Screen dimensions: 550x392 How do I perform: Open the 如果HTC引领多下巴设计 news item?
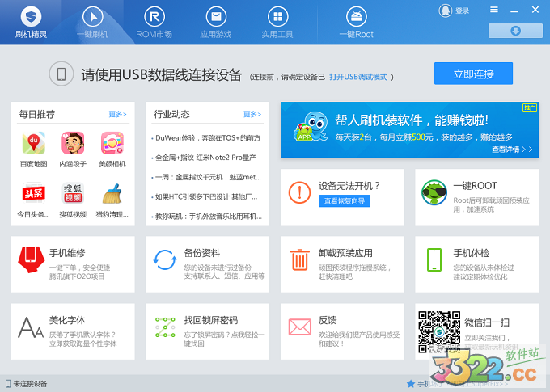pos(206,197)
